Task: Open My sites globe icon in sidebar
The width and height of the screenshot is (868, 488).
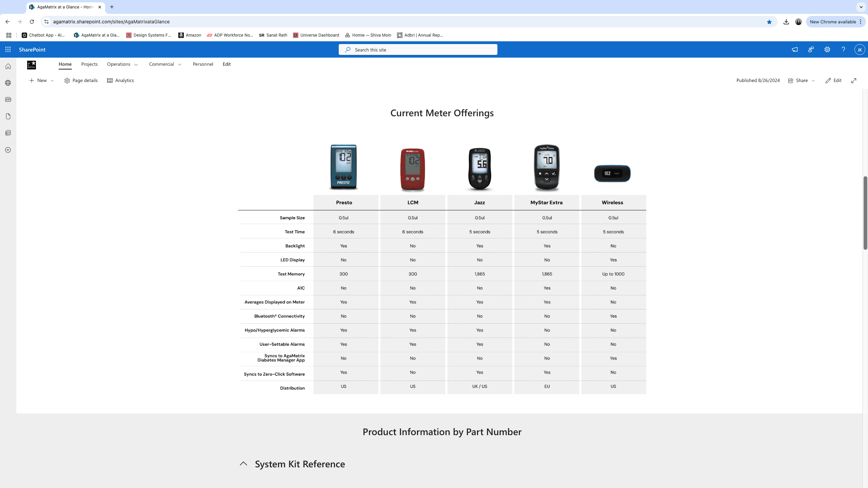Action: click(x=8, y=83)
